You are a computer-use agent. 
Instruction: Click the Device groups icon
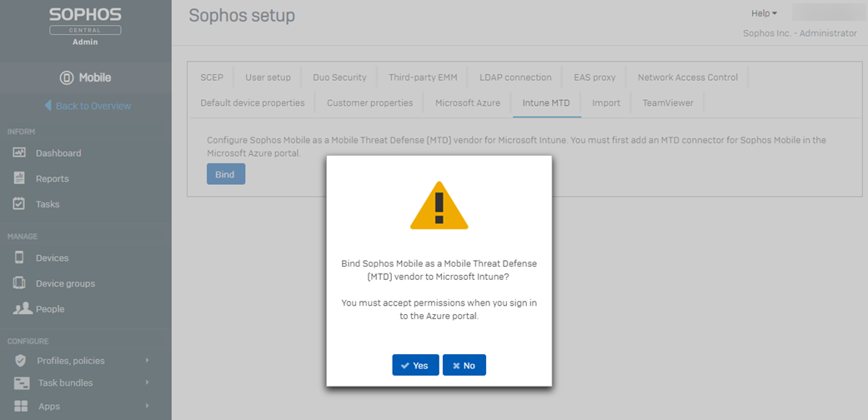(19, 282)
